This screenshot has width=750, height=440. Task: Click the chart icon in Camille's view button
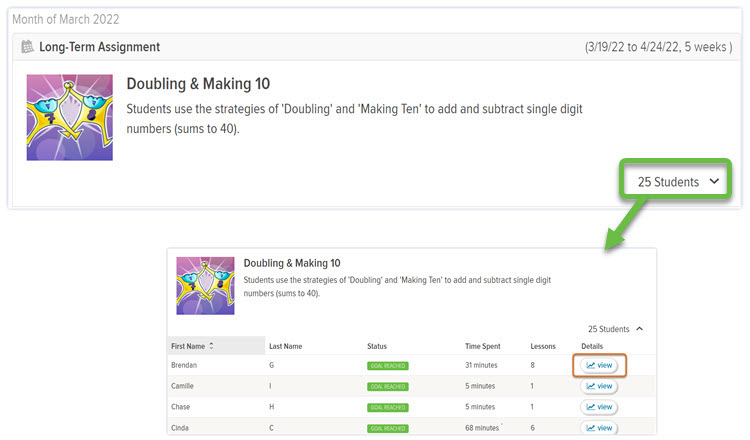[591, 386]
